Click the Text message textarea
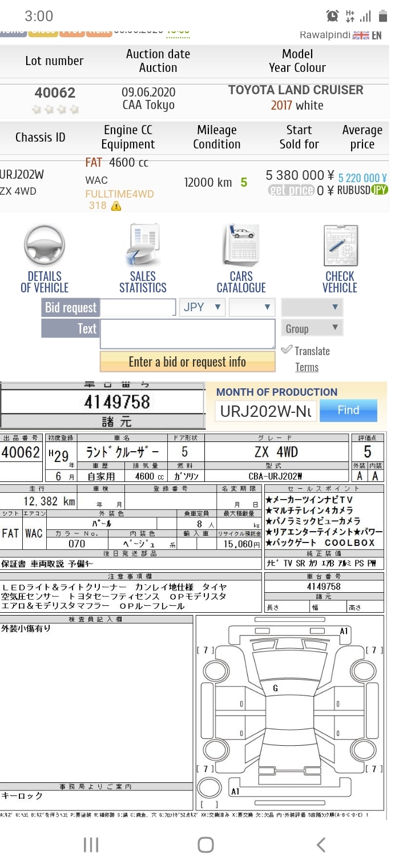 pyautogui.click(x=187, y=334)
